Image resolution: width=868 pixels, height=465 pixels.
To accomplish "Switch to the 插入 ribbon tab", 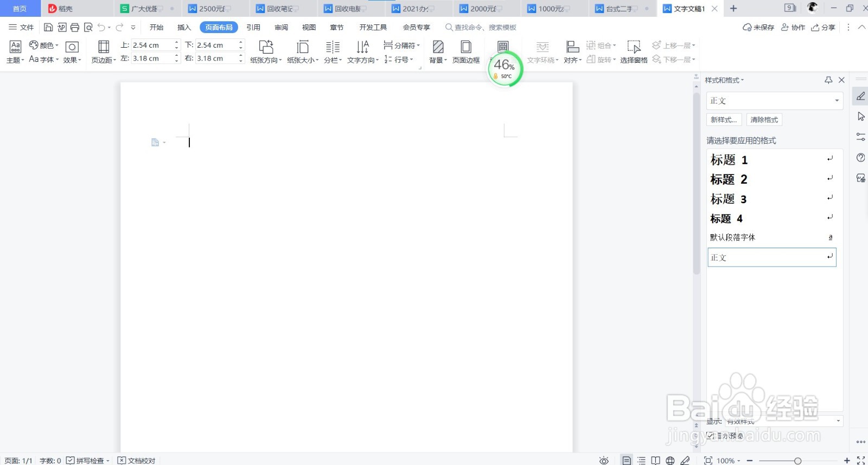I will click(x=184, y=27).
